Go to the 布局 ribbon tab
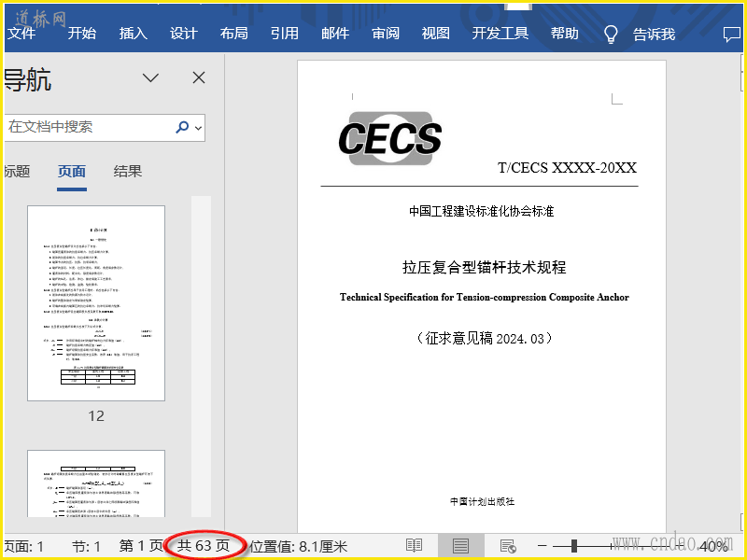The image size is (747, 560). coord(234,34)
